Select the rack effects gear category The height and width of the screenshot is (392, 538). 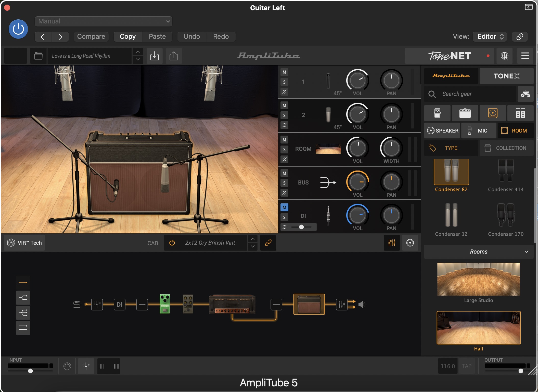[x=520, y=113]
